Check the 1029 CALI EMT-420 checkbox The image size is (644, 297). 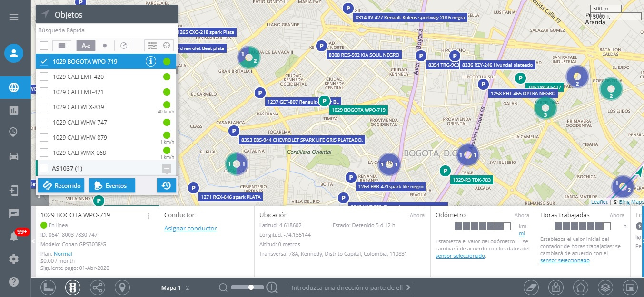tap(44, 77)
